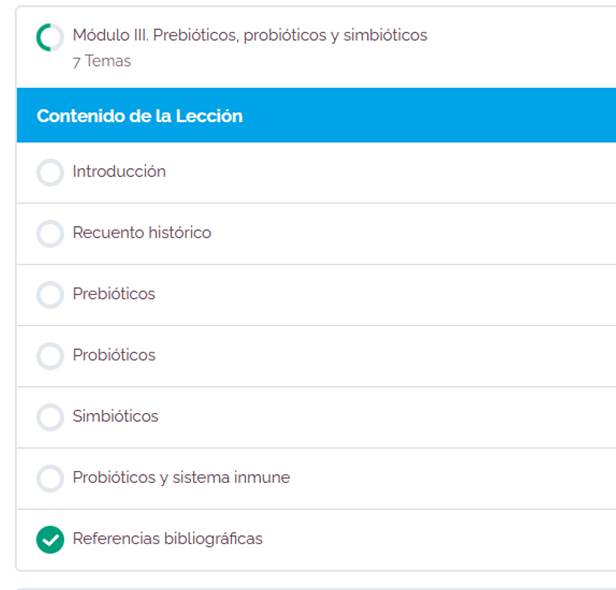Go to the Prebióticos topic

tap(114, 294)
